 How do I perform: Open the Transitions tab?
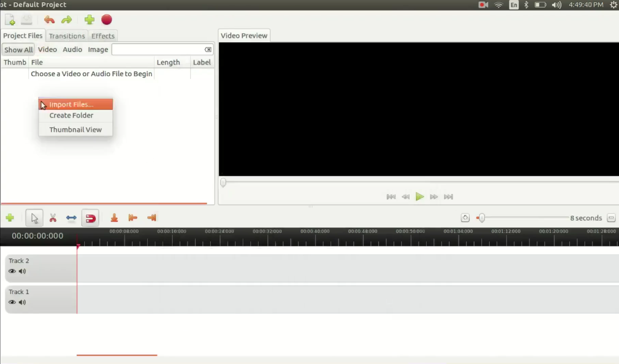(x=67, y=36)
